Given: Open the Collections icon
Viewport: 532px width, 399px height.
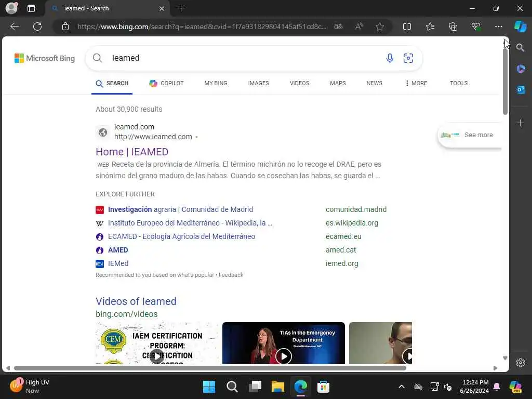Looking at the screenshot, I should click(453, 26).
